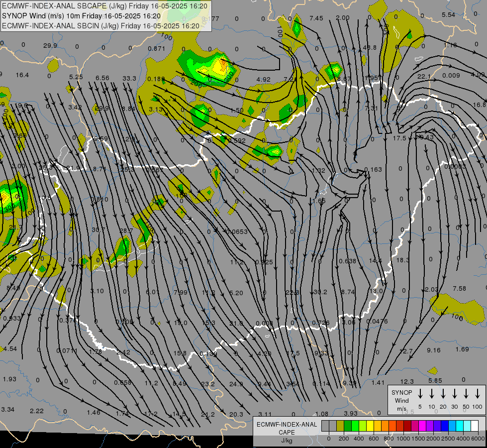Click the 0.0711 value on the map
This screenshot has width=487, height=448.
[x=67, y=351]
